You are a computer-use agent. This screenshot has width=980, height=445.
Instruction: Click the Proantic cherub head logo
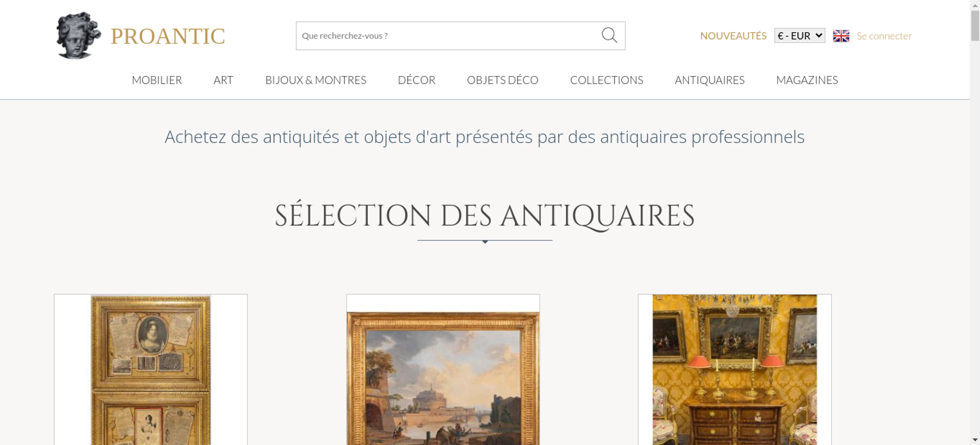[78, 35]
